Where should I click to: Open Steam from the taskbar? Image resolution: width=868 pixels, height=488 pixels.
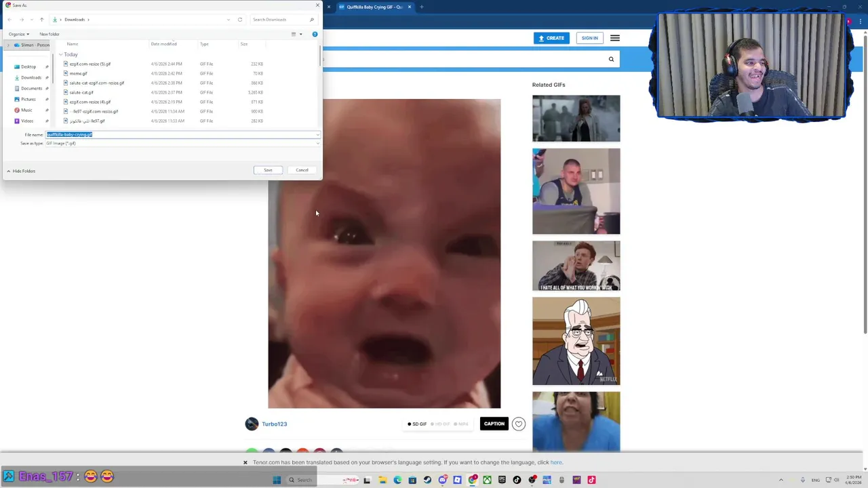[x=427, y=480]
